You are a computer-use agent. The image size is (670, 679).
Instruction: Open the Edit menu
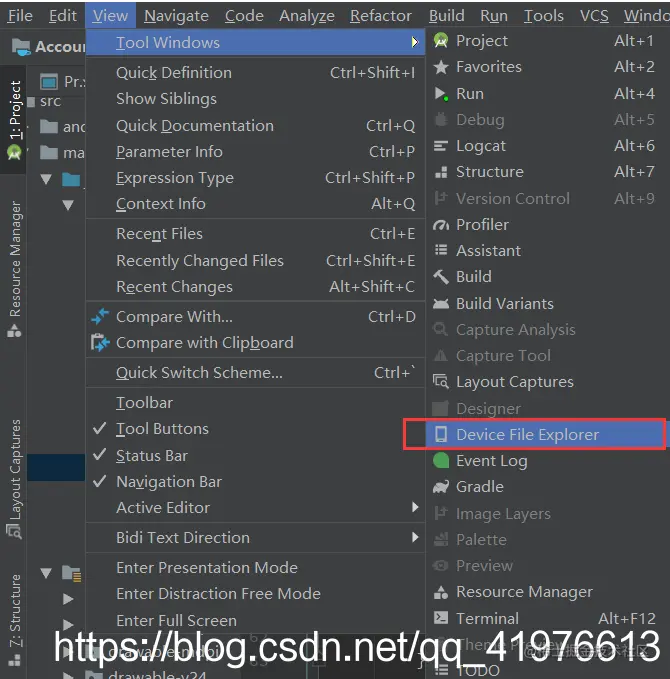point(63,16)
